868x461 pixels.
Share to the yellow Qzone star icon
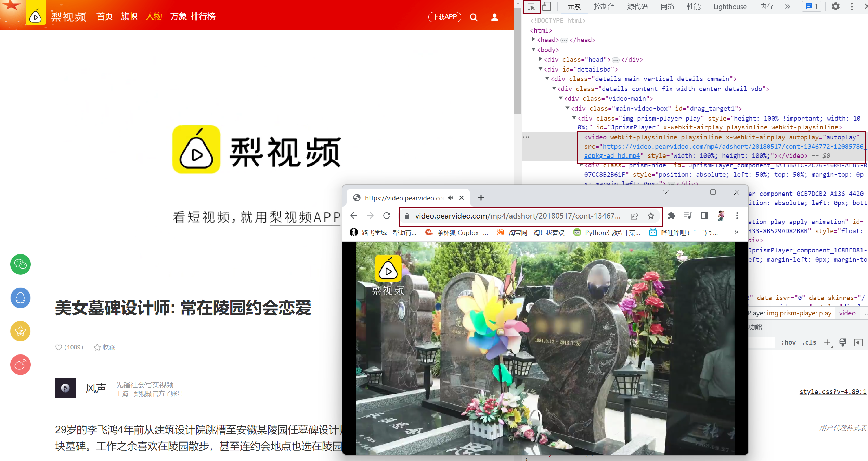21,331
